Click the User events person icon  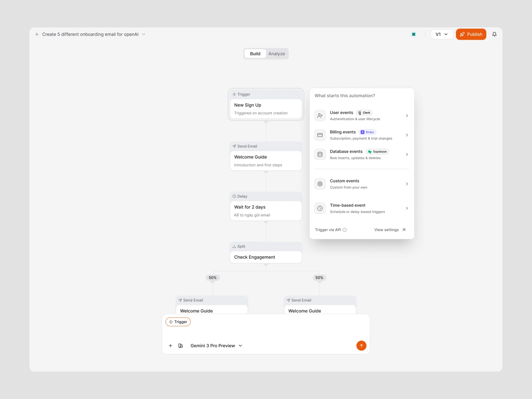pyautogui.click(x=320, y=116)
